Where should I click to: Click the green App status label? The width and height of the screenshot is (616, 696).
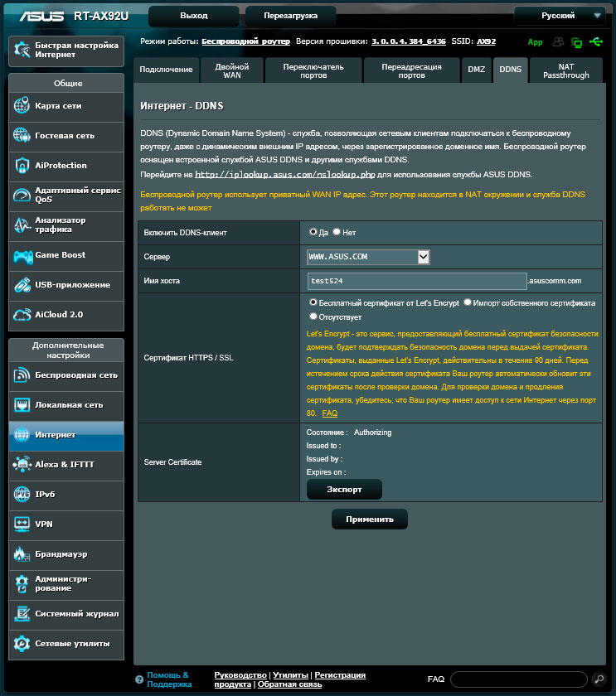tap(536, 42)
